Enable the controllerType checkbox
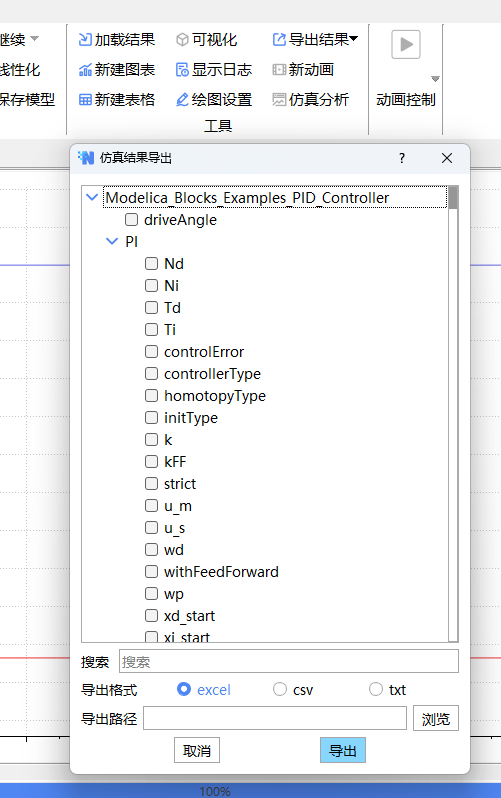This screenshot has height=798, width=501. 151,373
